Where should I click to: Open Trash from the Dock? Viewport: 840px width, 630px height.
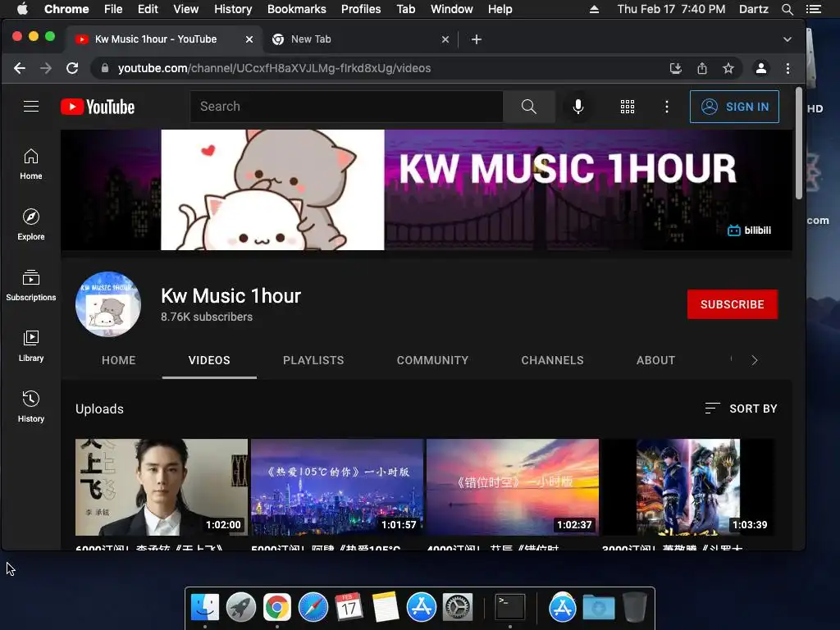coord(635,608)
